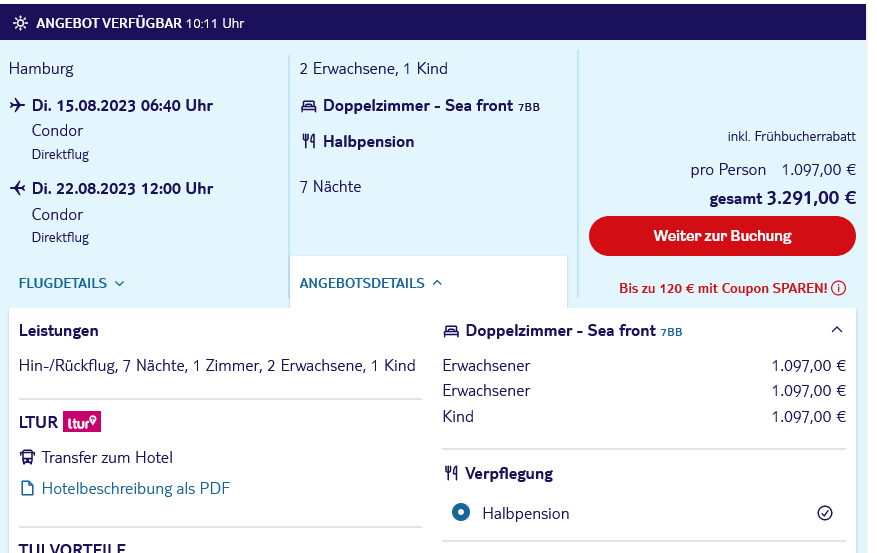This screenshot has width=877, height=553.
Task: Select the Halbpension radio button
Action: coord(461,512)
